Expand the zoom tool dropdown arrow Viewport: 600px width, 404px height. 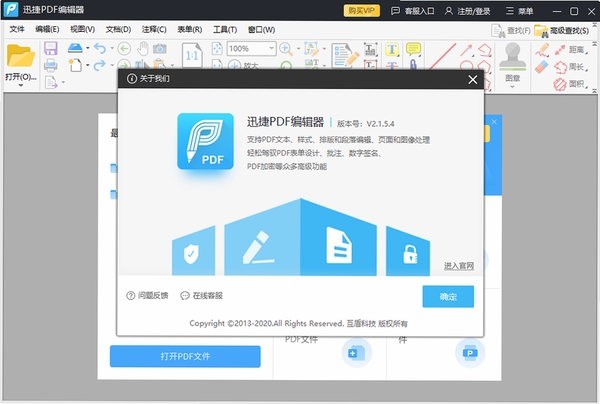point(298,49)
